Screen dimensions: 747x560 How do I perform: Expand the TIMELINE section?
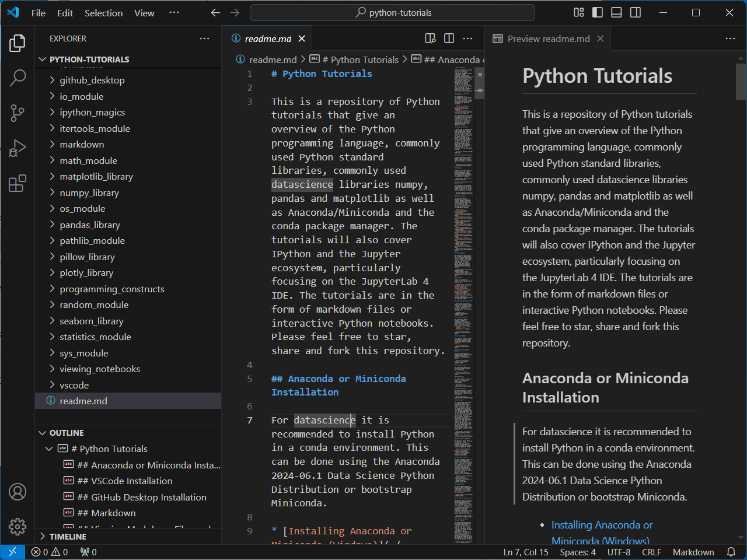pos(68,537)
